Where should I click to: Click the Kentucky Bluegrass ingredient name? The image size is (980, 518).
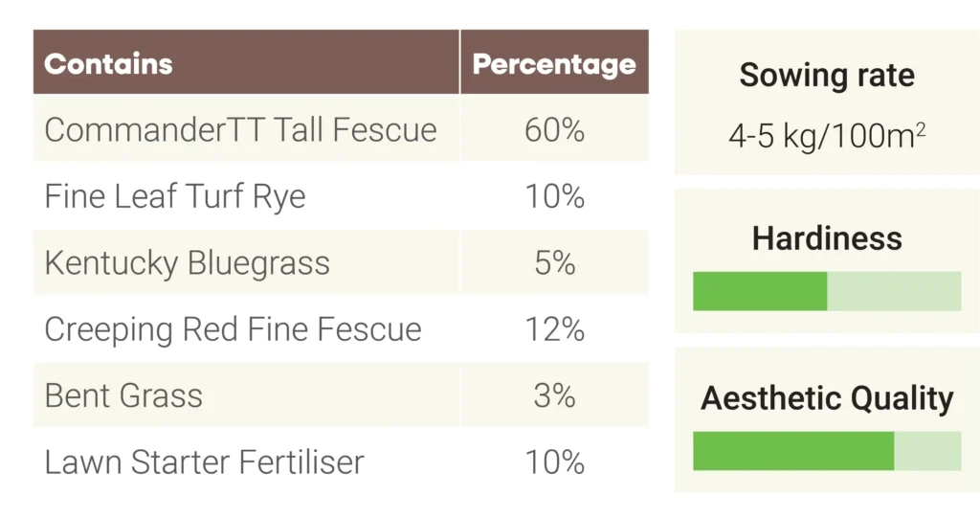[187, 263]
